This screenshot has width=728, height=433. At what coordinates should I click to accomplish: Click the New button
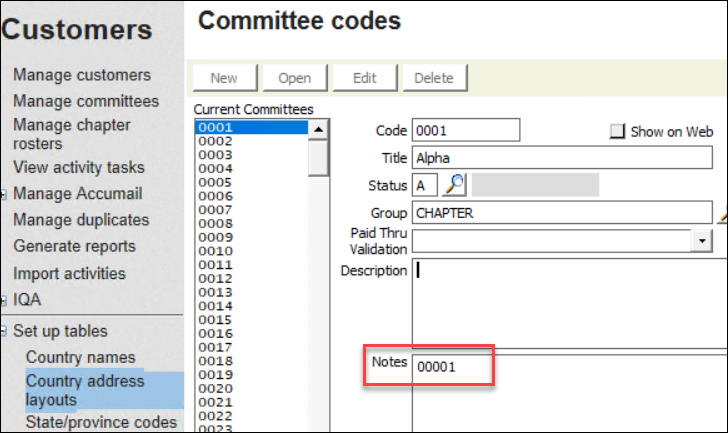click(x=224, y=78)
